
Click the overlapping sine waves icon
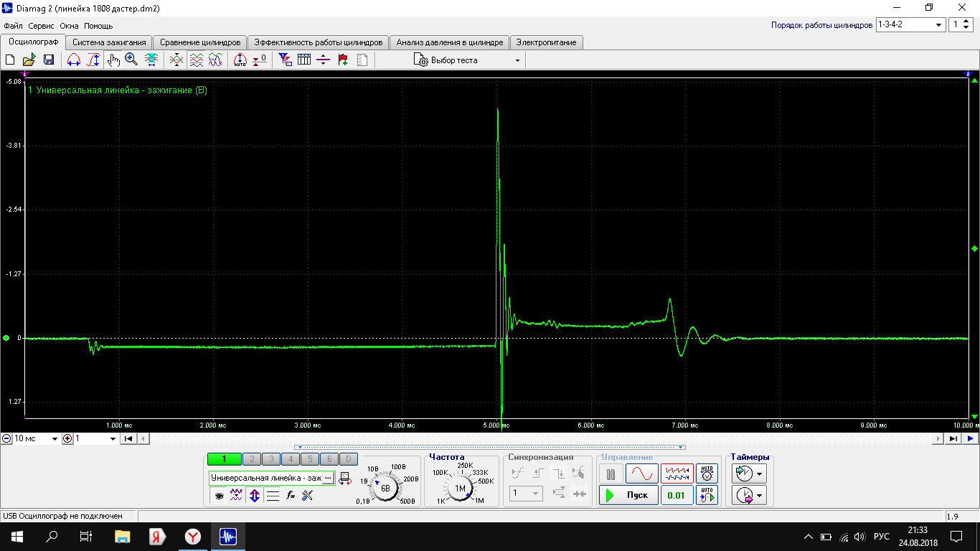pos(215,60)
